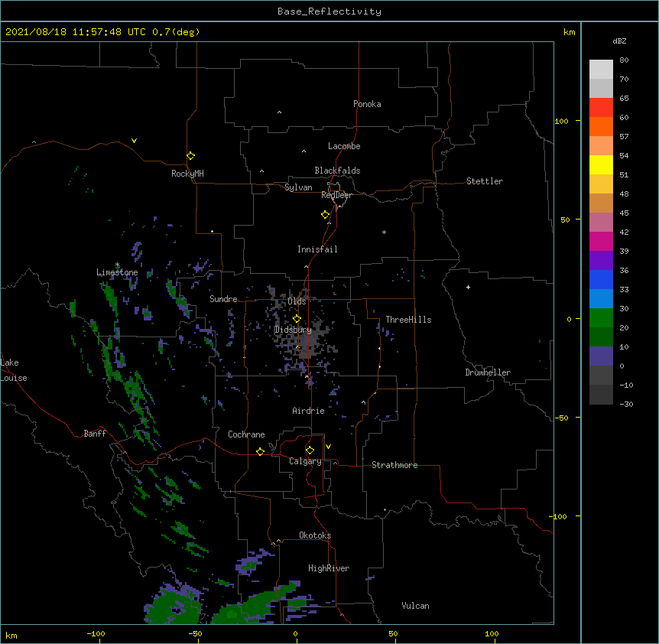Click the Blackfalds city label
The image size is (659, 644).
pos(337,171)
